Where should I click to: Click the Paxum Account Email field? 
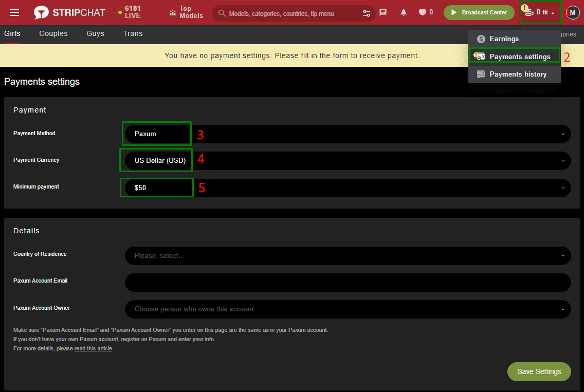point(348,283)
